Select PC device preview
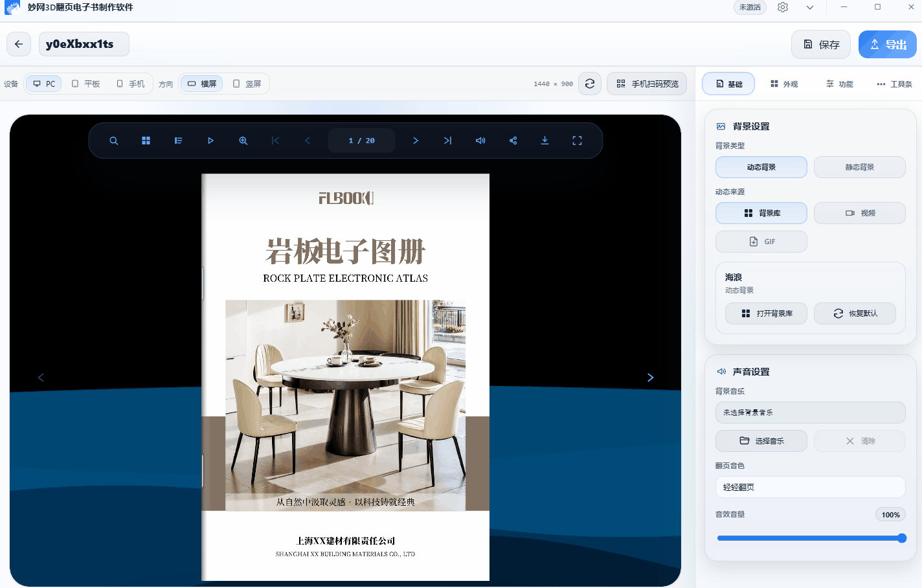This screenshot has width=922, height=588. click(x=44, y=84)
